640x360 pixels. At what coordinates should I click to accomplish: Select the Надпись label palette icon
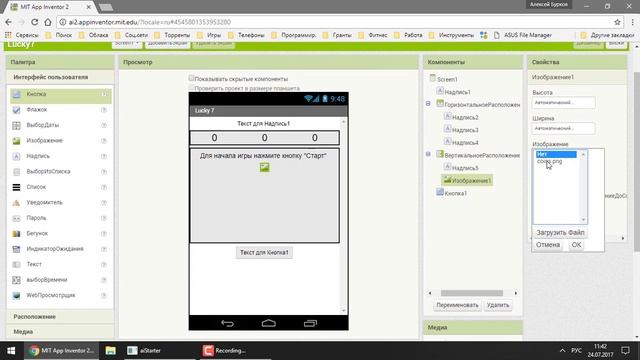[16, 156]
